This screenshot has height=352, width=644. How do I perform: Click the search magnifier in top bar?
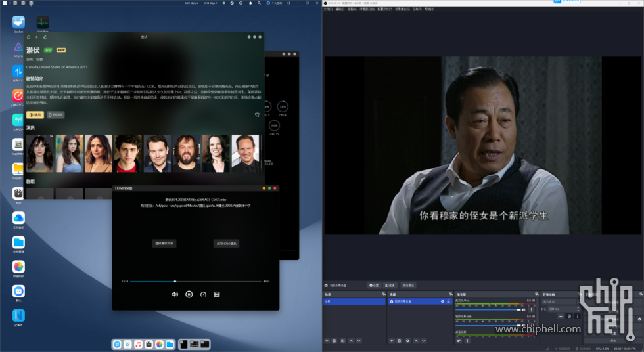pos(259,3)
